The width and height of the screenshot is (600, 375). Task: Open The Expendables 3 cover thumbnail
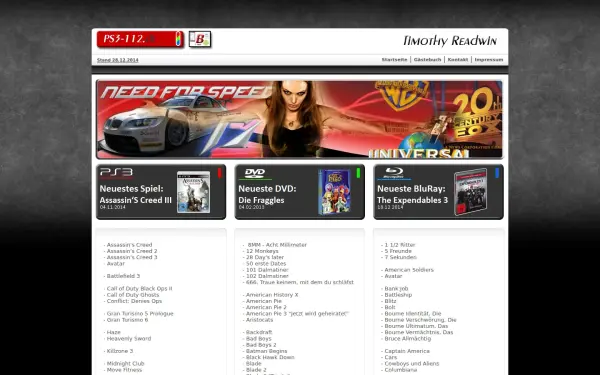point(470,192)
